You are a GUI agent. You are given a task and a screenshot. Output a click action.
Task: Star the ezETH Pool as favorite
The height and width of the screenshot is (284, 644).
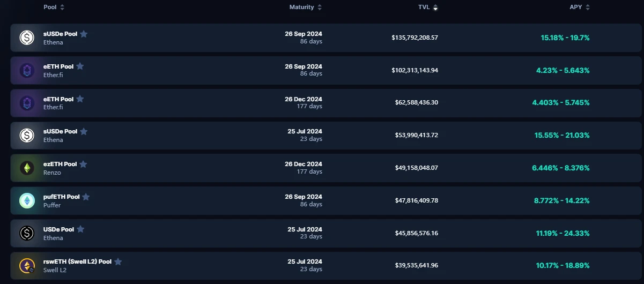(x=83, y=164)
